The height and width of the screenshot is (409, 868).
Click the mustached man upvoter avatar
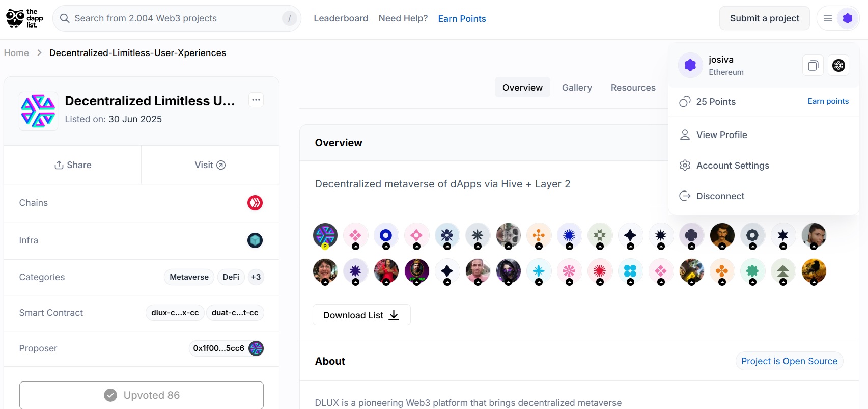(722, 235)
